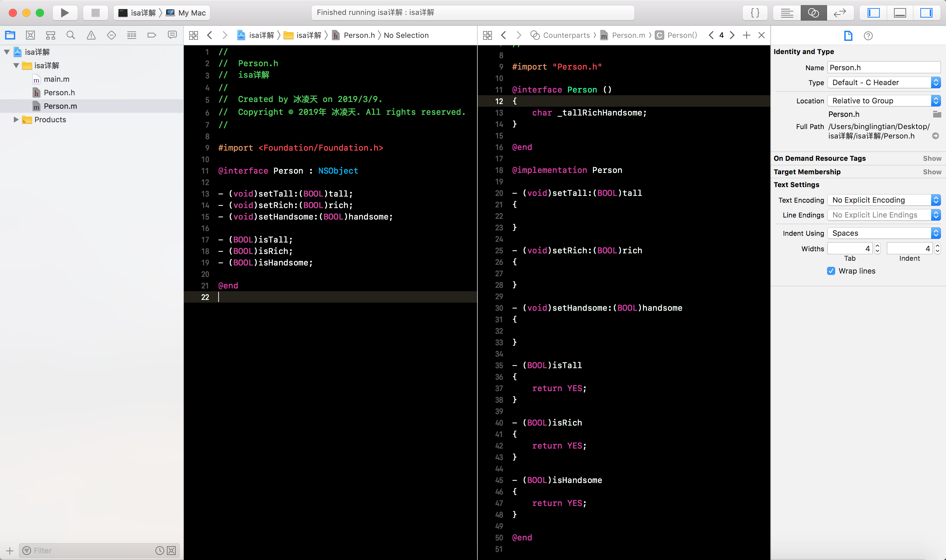Run the project with the Play button
The height and width of the screenshot is (560, 946).
(x=65, y=13)
